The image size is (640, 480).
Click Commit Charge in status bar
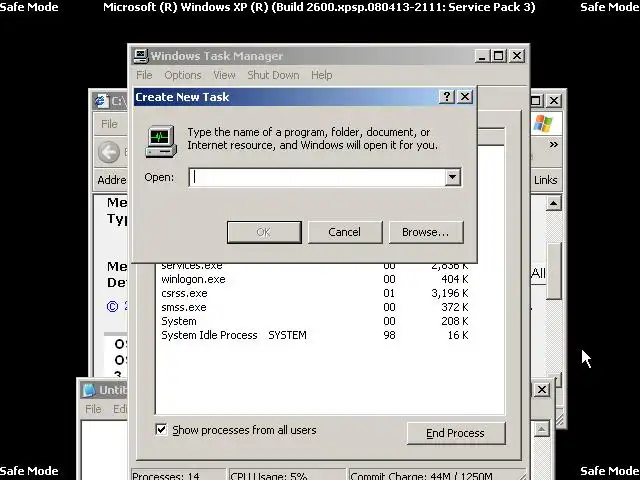point(422,476)
